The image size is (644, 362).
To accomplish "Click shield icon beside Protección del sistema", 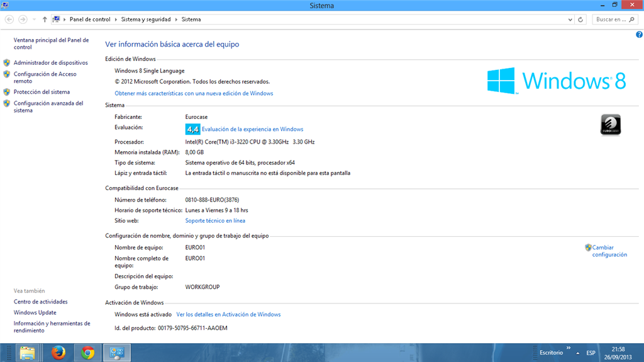I will click(6, 92).
